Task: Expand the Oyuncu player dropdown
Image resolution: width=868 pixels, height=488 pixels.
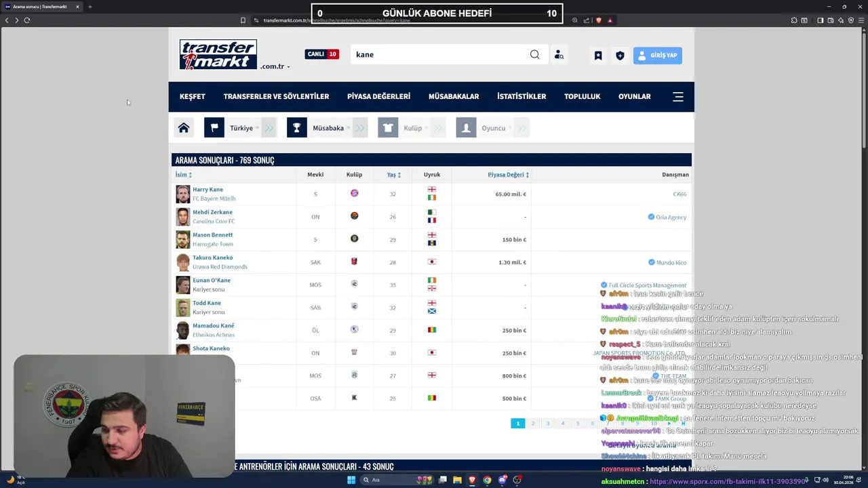Action: tap(495, 127)
